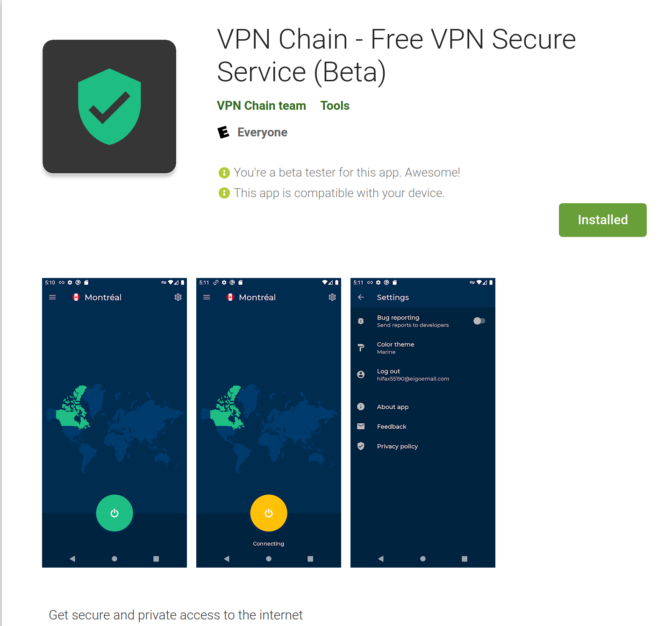Click the yellow connecting power button

(269, 513)
